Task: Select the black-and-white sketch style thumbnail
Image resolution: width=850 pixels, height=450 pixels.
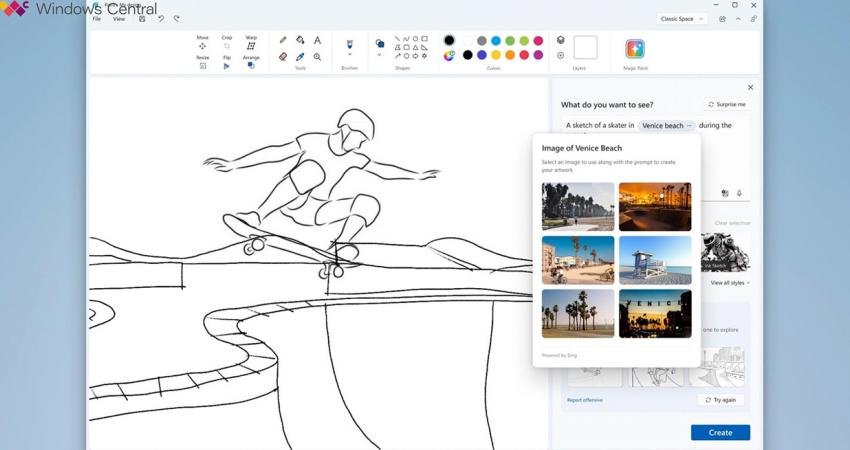Action: coord(726,252)
